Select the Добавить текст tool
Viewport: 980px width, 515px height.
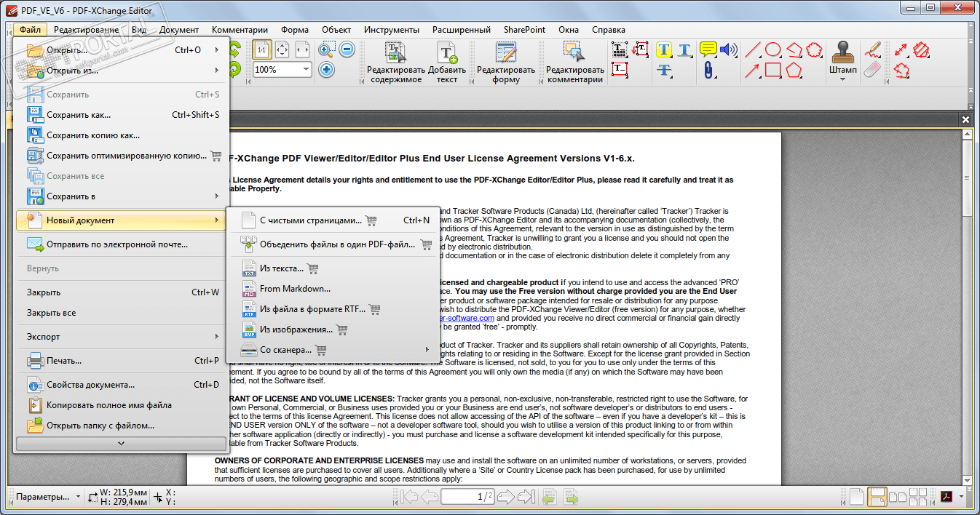447,63
